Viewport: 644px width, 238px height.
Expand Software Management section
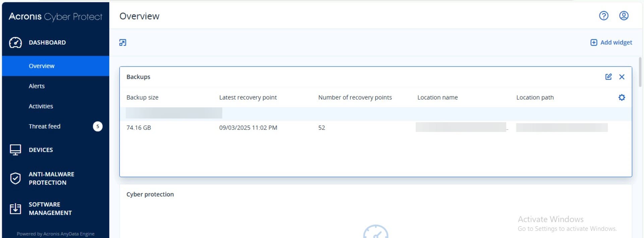pyautogui.click(x=50, y=208)
